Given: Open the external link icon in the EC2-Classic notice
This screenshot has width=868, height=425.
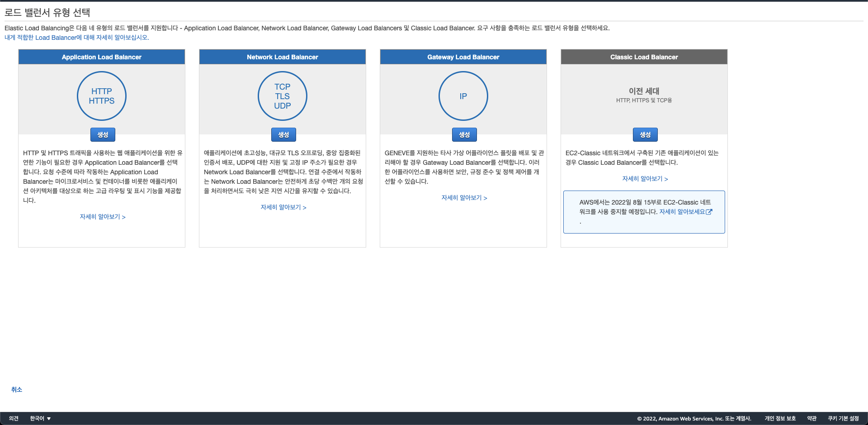Looking at the screenshot, I should [709, 211].
